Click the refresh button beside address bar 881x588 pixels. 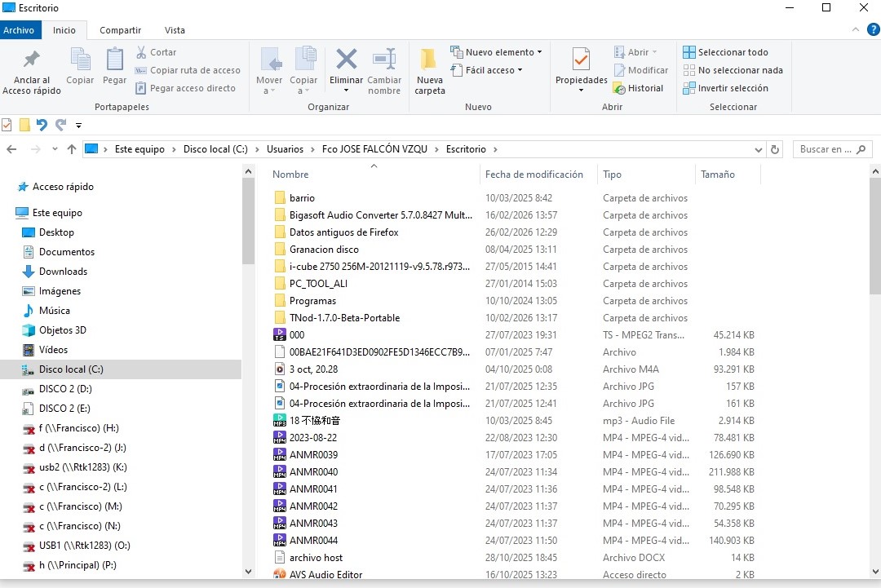click(x=775, y=149)
